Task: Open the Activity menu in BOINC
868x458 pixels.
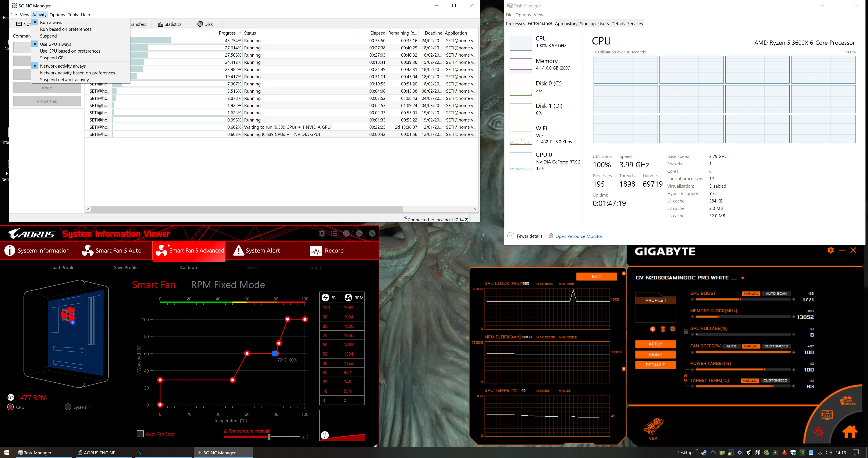Action: pos(39,15)
